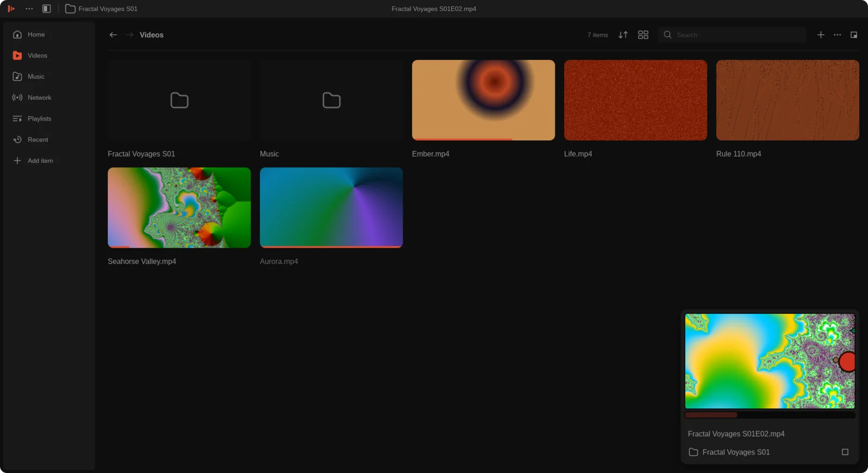Open the Rule 110.mp4 thumbnail
Screen dimensions: 868x473
pyautogui.click(x=788, y=100)
